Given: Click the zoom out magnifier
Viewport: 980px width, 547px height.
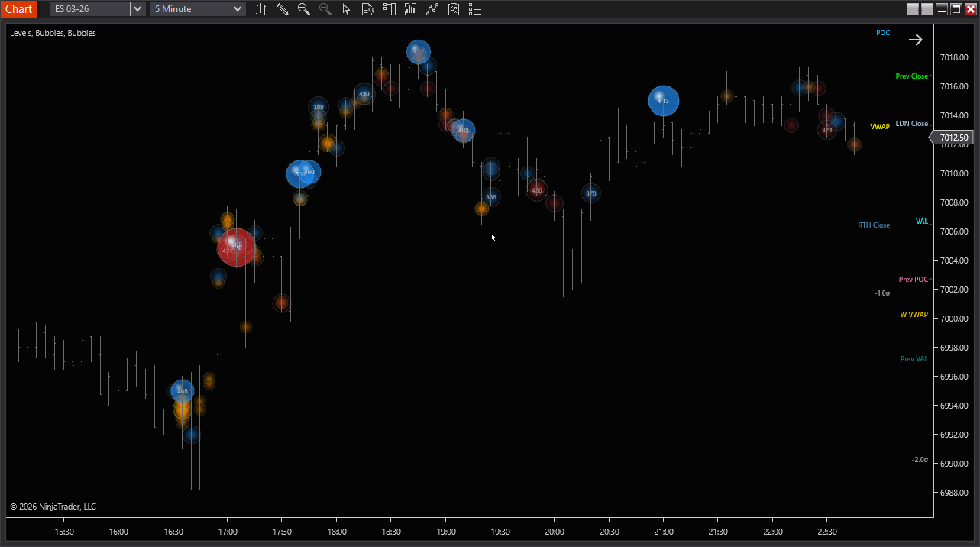Looking at the screenshot, I should pos(325,9).
